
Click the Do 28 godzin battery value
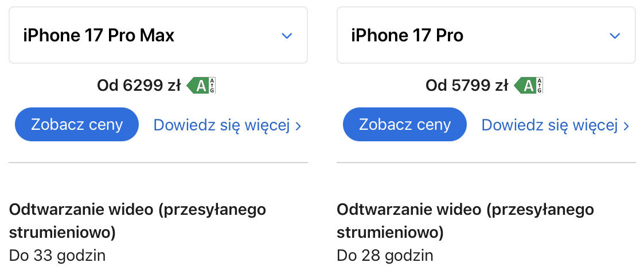pos(385,256)
